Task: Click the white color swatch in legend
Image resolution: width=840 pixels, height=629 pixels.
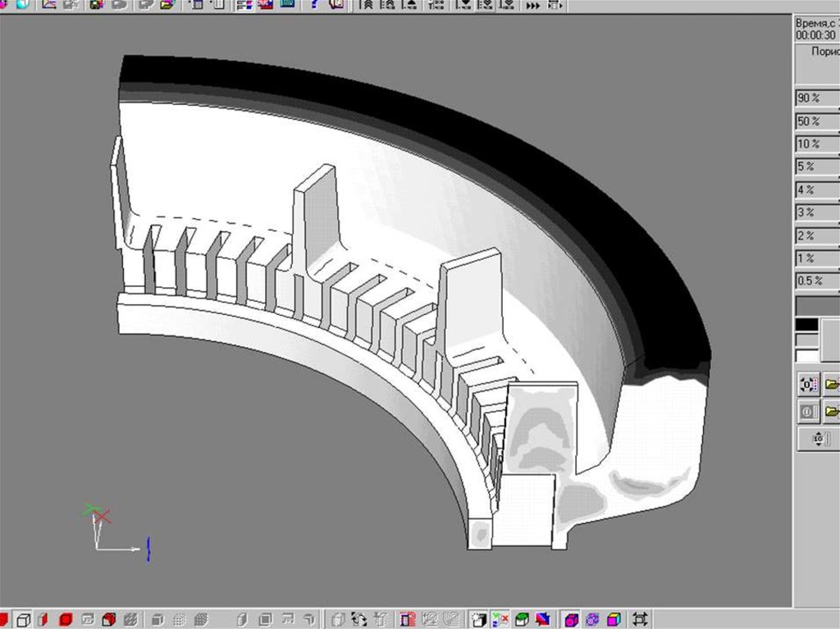Action: [x=807, y=356]
